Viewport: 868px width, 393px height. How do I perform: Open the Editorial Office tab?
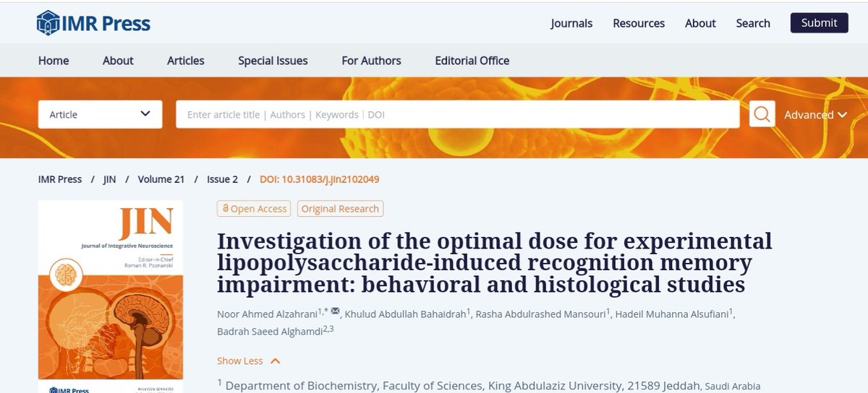click(472, 61)
